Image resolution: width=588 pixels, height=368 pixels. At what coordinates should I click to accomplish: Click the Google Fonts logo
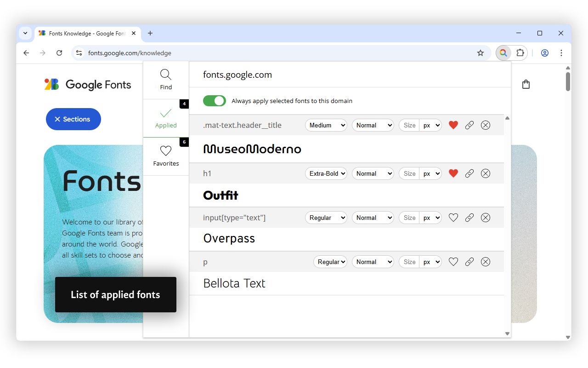(x=87, y=84)
